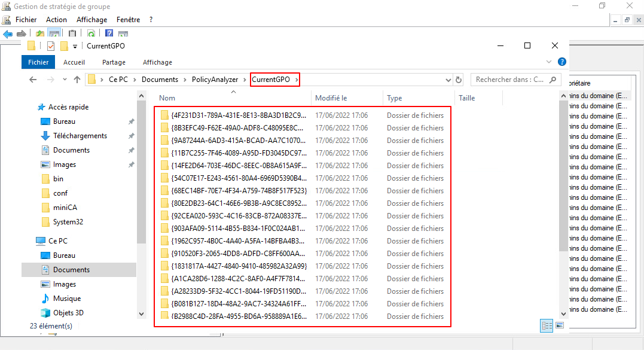Switch to large thumbnails view icon
The width and height of the screenshot is (644, 350).
560,325
